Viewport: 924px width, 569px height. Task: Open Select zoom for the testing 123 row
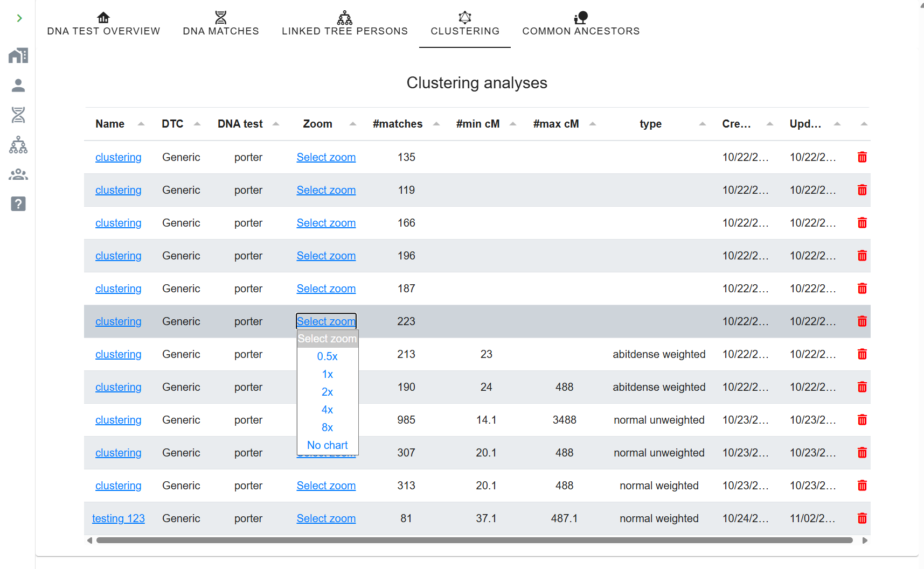(326, 518)
